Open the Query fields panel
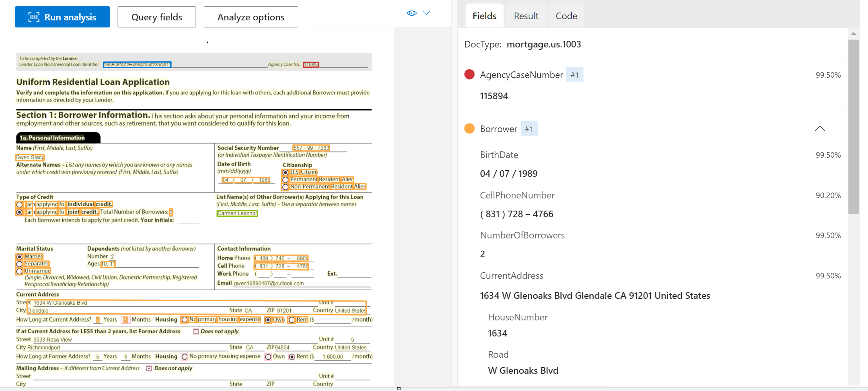Viewport: 868px width, 391px height. 156,17
